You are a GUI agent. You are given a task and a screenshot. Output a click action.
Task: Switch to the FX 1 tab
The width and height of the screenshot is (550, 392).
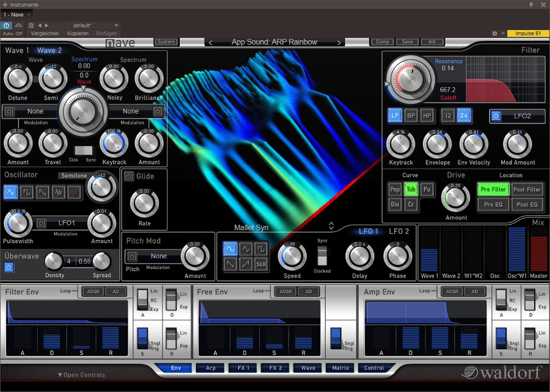243,368
